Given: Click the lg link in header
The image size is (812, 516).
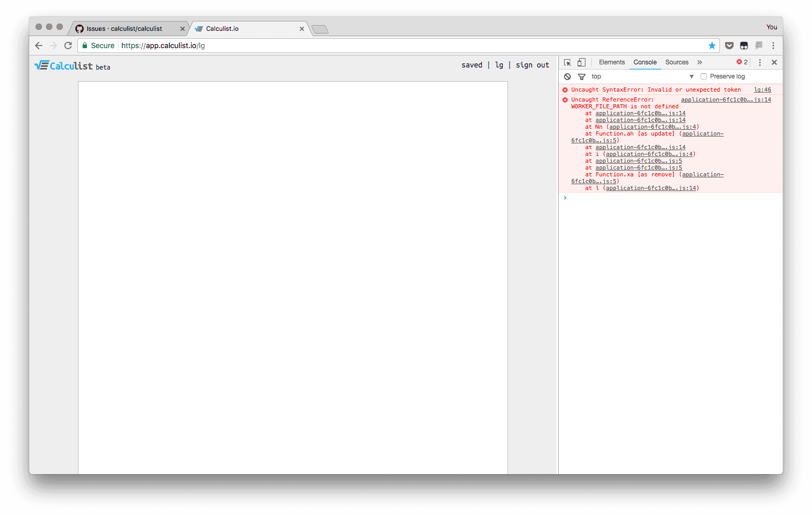Looking at the screenshot, I should pos(499,65).
